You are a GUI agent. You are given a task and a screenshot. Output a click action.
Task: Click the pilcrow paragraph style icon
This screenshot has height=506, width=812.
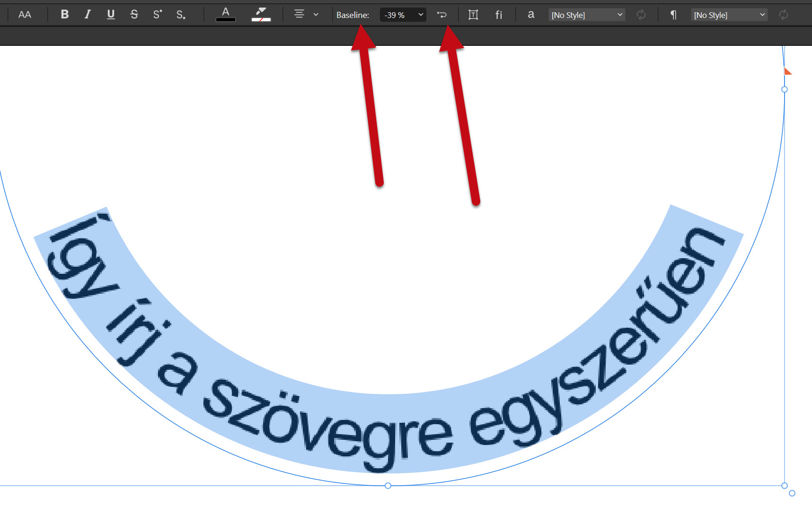[x=673, y=15]
